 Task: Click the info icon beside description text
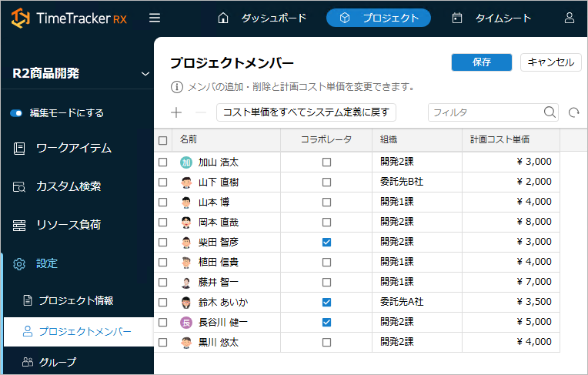(176, 86)
